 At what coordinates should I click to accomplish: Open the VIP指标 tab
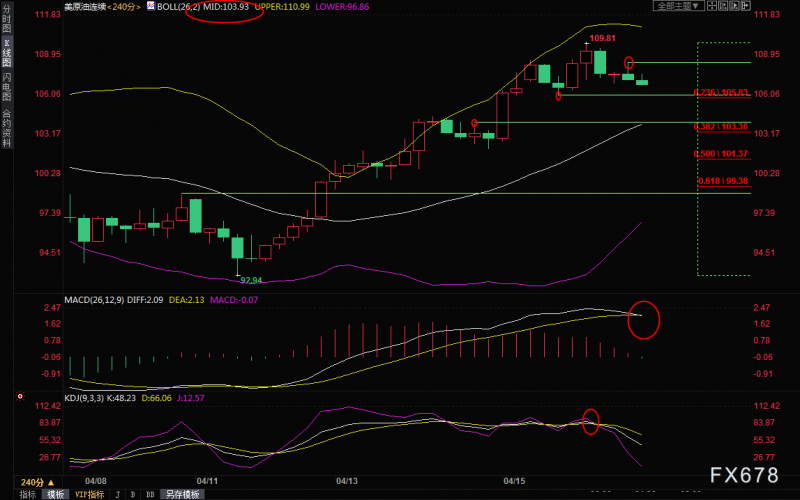(x=89, y=494)
